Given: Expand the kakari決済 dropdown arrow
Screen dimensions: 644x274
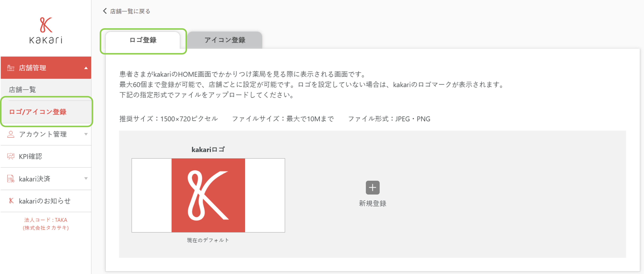Looking at the screenshot, I should point(86,179).
